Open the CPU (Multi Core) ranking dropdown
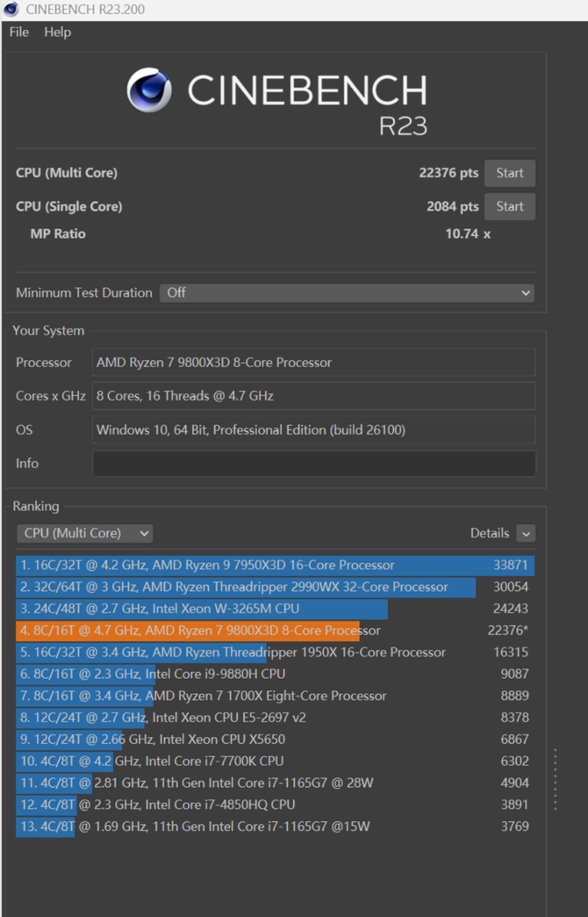The height and width of the screenshot is (917, 588). pyautogui.click(x=84, y=533)
